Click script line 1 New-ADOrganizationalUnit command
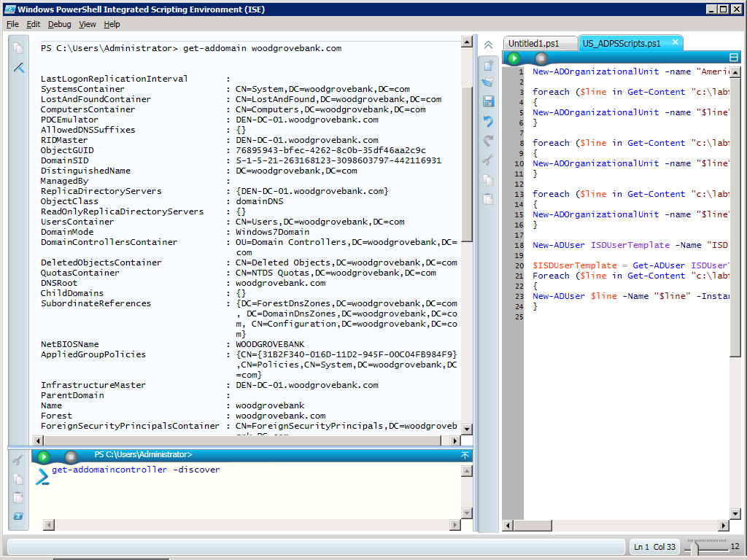The width and height of the screenshot is (747, 560). (630, 71)
